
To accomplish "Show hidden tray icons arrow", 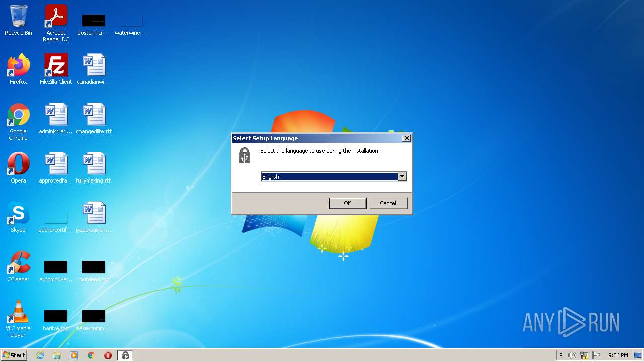I will click(561, 355).
